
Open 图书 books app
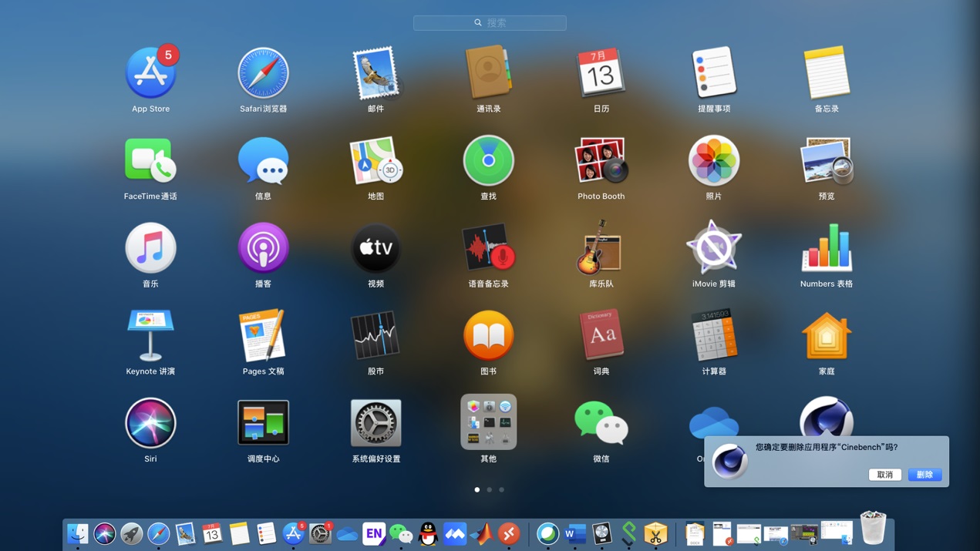[x=488, y=335]
